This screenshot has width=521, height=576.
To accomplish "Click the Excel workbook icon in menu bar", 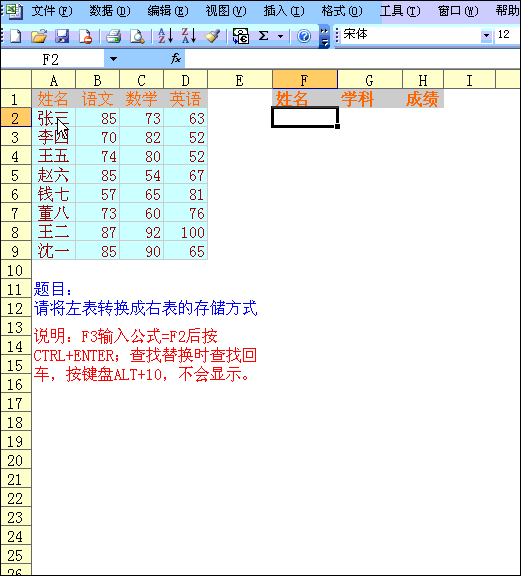I will click(x=14, y=11).
